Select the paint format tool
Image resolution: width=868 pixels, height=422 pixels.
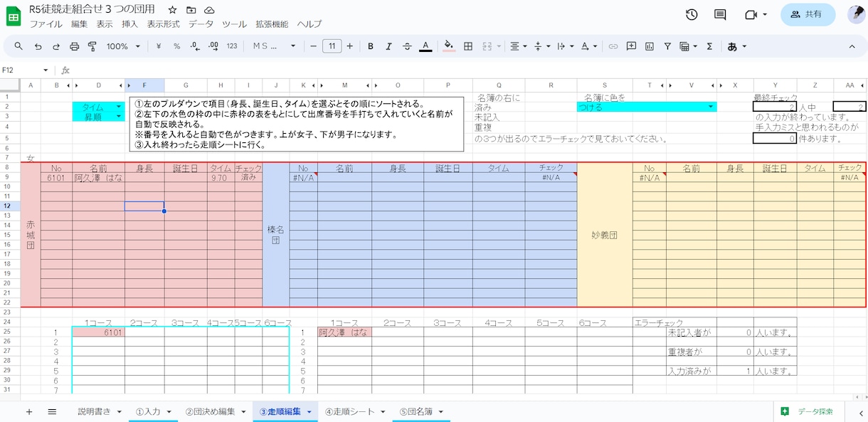tap(92, 46)
